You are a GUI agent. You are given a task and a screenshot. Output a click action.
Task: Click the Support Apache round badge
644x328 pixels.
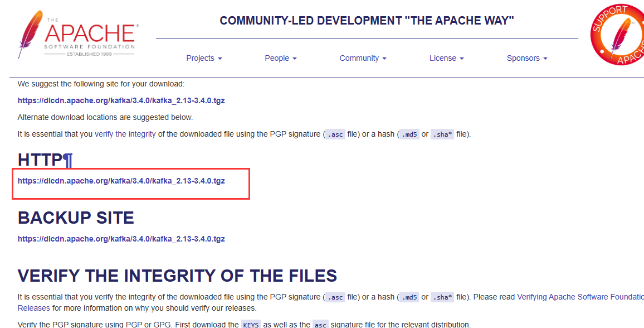point(617,35)
